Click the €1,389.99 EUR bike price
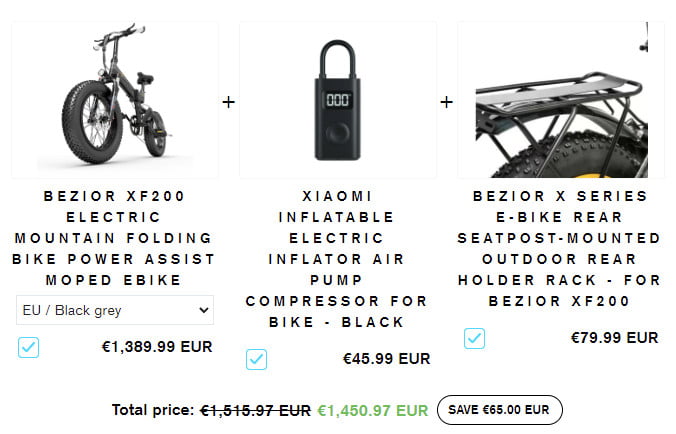This screenshot has height=434, width=676. pyautogui.click(x=157, y=347)
